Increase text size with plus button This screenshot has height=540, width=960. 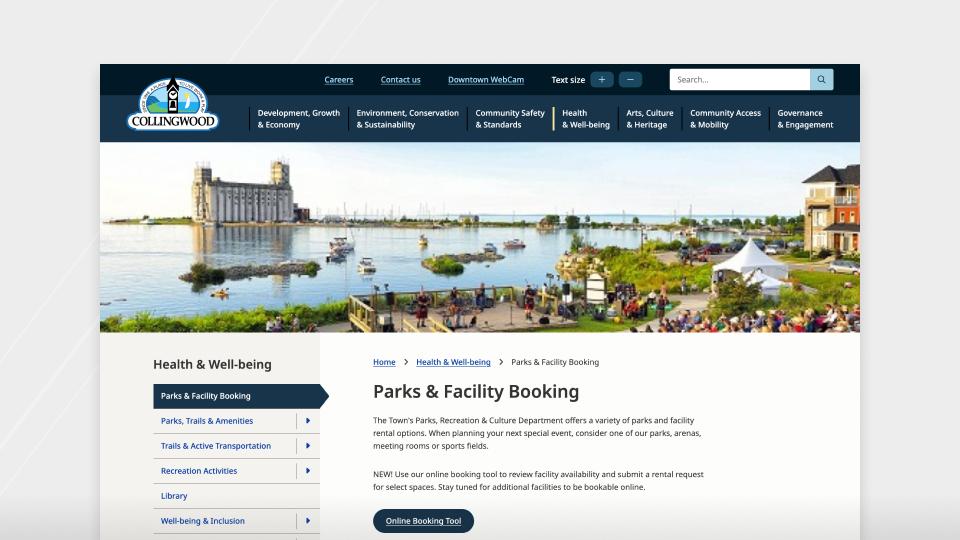602,80
